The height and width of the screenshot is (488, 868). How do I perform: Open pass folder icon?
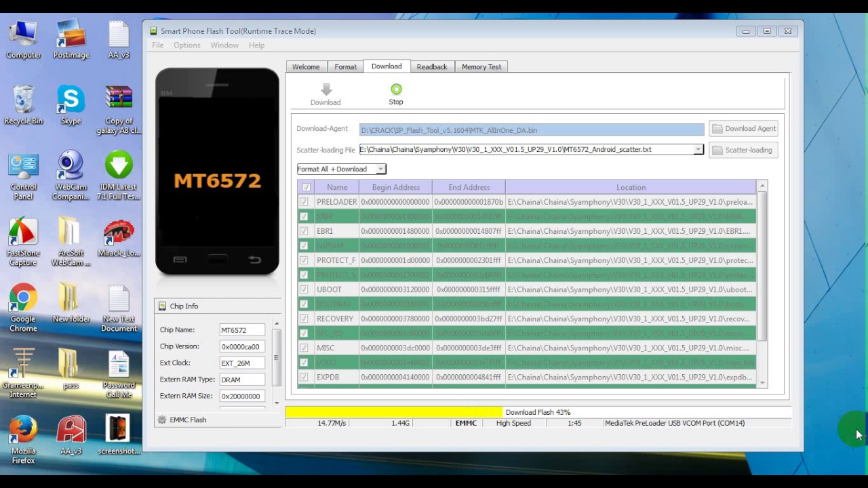[71, 369]
